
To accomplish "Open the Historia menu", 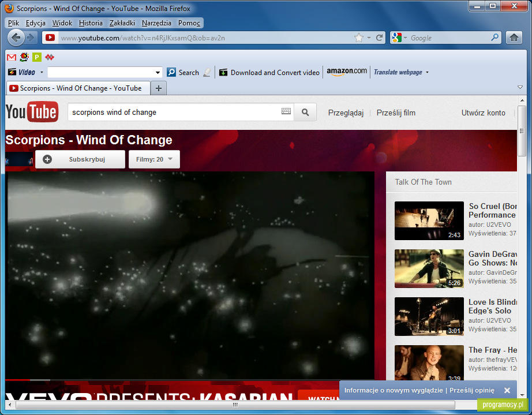I will tap(91, 23).
